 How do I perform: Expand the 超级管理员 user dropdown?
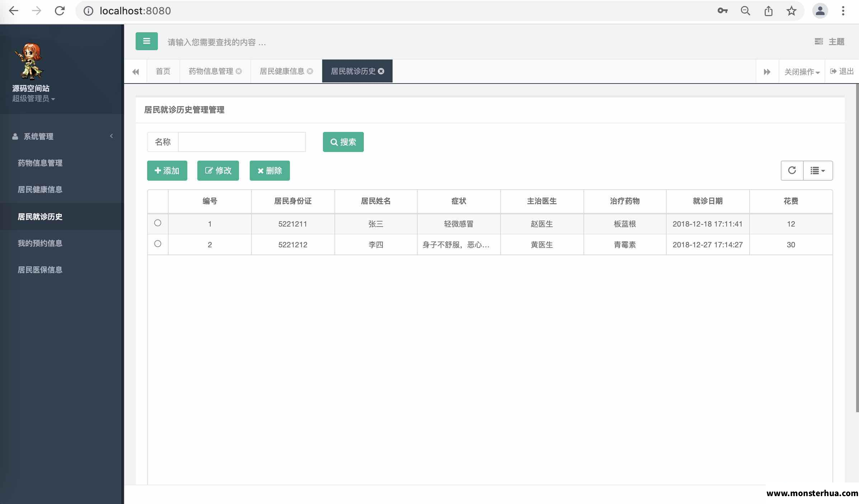point(33,99)
